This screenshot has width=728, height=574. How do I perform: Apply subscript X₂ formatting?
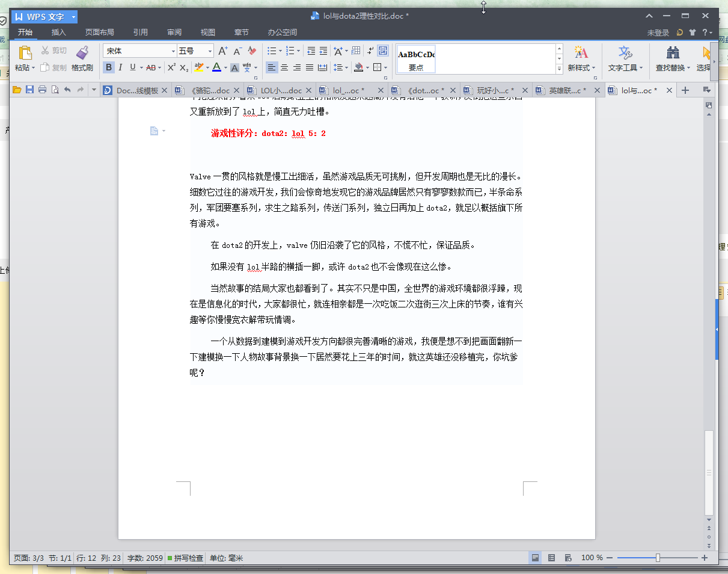click(x=184, y=67)
